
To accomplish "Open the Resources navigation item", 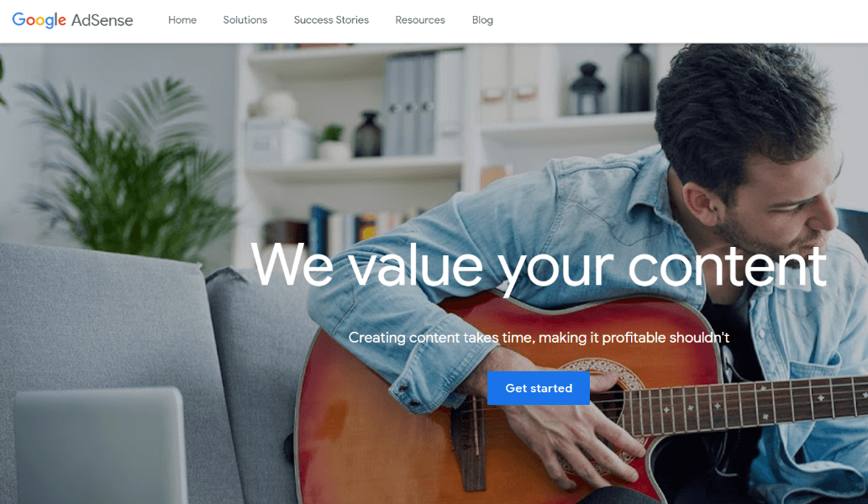I will pos(420,20).
